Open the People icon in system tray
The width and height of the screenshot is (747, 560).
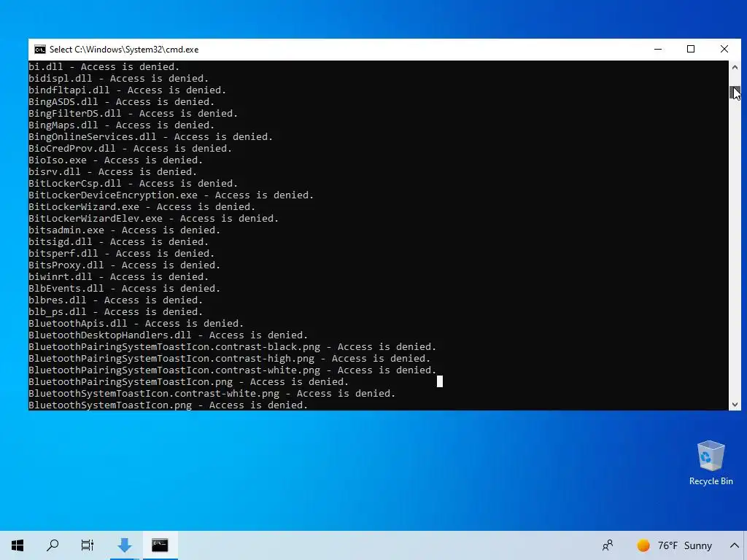point(608,545)
